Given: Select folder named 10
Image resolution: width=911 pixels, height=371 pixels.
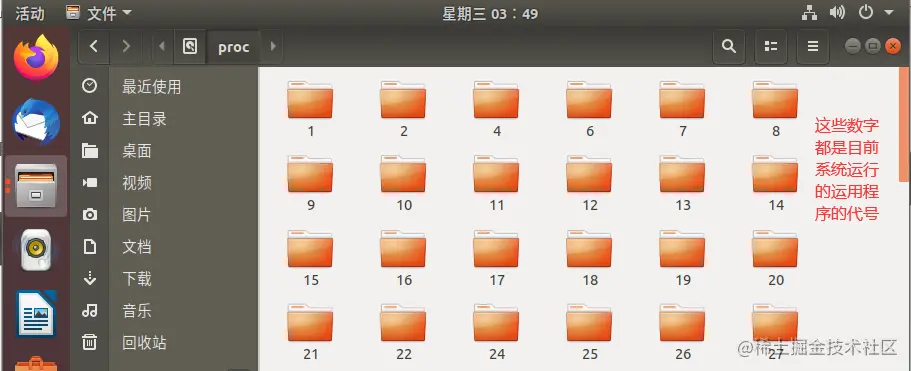Looking at the screenshot, I should (403, 183).
